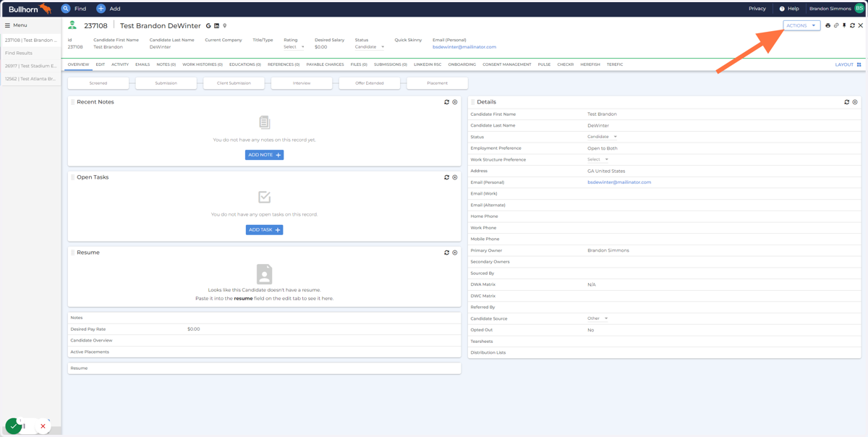The width and height of the screenshot is (868, 437).
Task: Open the BS user avatar
Action: [859, 9]
